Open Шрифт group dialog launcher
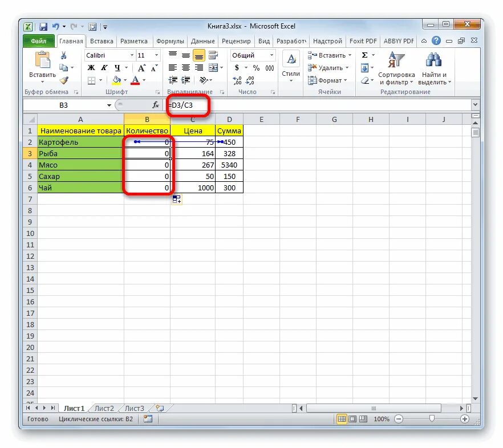The width and height of the screenshot is (503, 448). point(157,92)
